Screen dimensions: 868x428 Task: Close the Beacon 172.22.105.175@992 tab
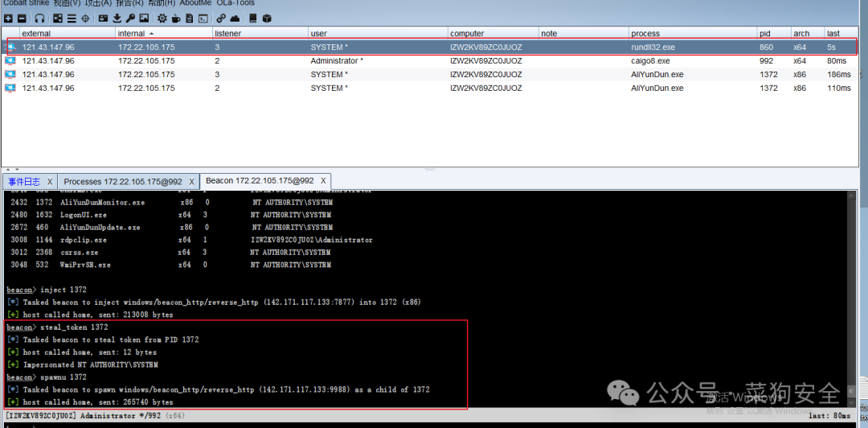[323, 181]
